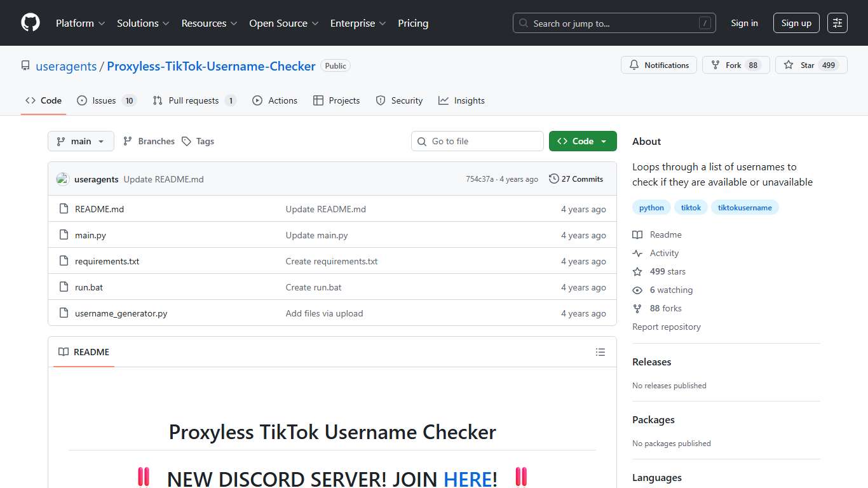Screen dimensions: 868x488
Task: Expand the green Code dropdown
Action: (582, 141)
